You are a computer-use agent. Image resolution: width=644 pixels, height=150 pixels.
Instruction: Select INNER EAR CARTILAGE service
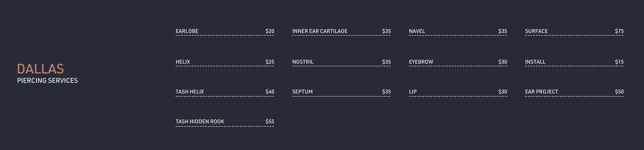click(320, 31)
